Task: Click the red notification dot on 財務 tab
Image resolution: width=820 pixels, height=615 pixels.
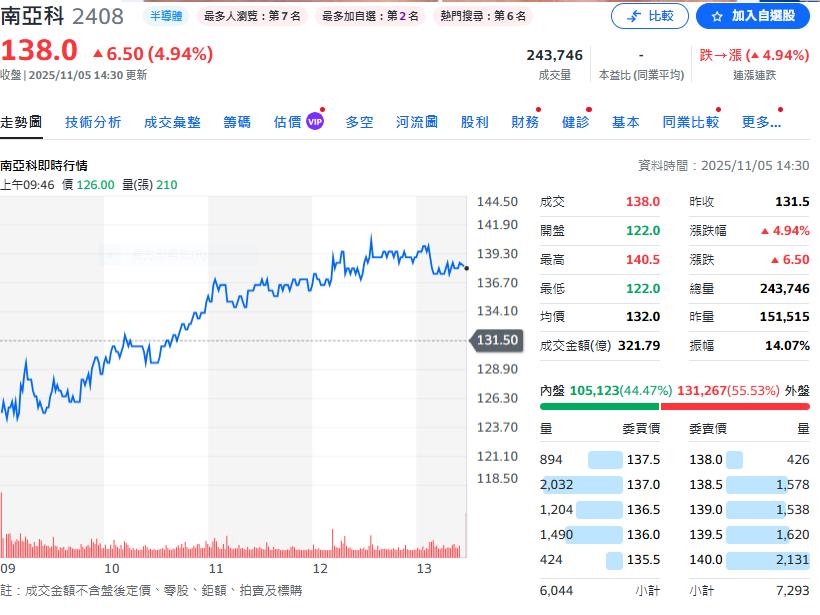Action: click(x=540, y=110)
